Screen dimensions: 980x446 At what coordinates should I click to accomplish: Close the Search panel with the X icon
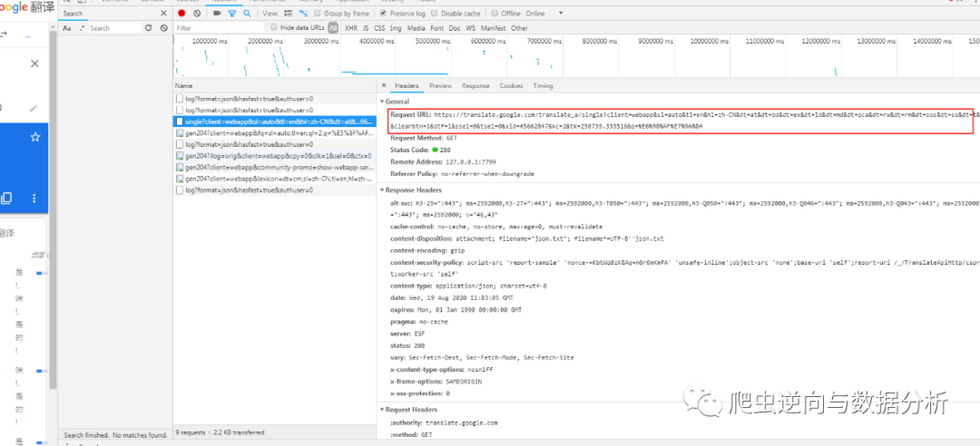pyautogui.click(x=163, y=13)
